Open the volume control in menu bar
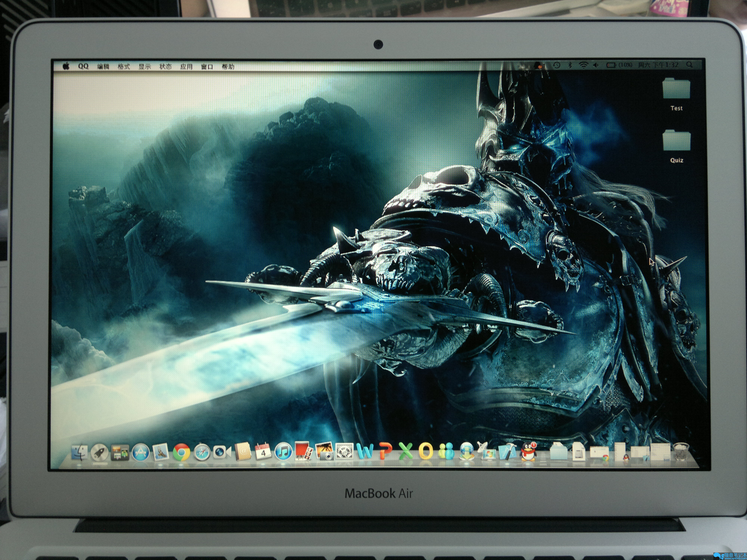The height and width of the screenshot is (560, 747). [596, 65]
